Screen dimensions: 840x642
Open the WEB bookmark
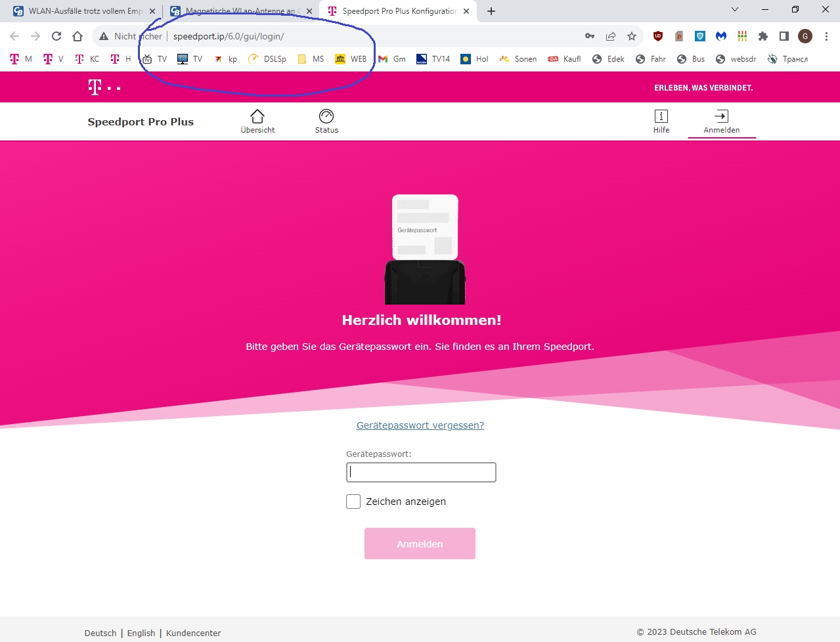(x=351, y=59)
